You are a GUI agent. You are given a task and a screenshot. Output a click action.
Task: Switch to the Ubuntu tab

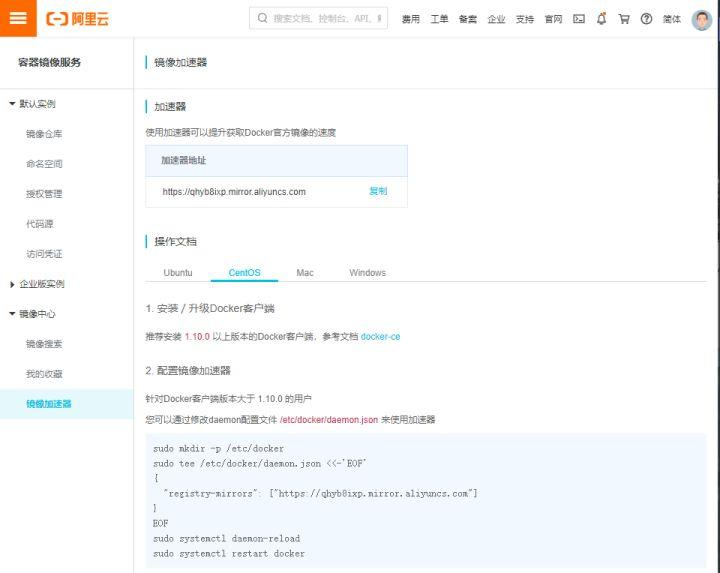click(x=178, y=273)
